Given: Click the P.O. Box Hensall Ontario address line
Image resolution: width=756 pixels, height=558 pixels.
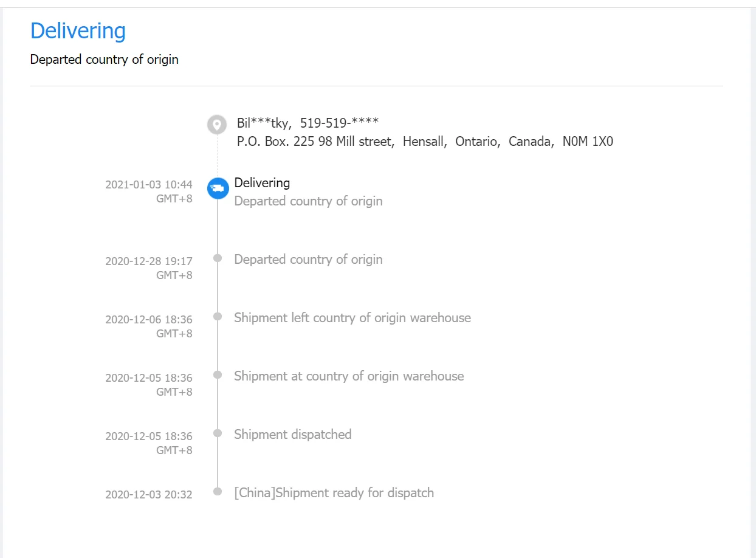Looking at the screenshot, I should [424, 142].
